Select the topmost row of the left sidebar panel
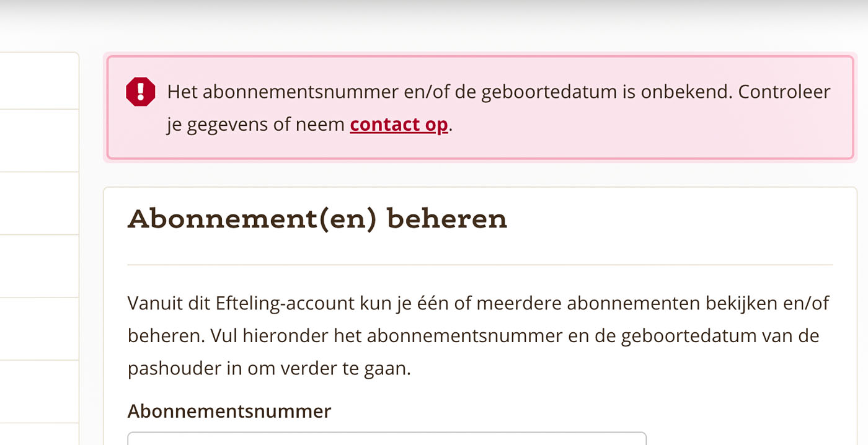The height and width of the screenshot is (445, 868). pos(39,81)
